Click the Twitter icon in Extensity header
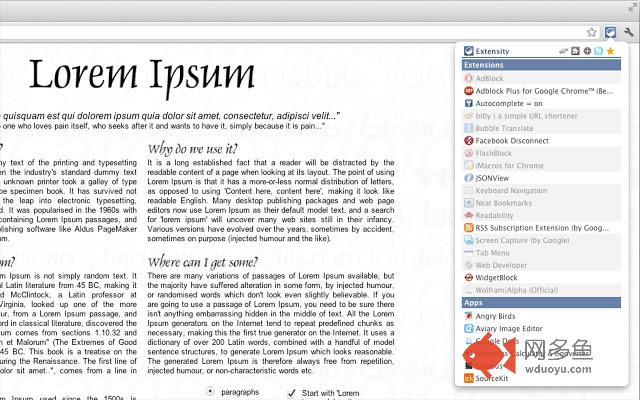The image size is (640, 400). 598,51
